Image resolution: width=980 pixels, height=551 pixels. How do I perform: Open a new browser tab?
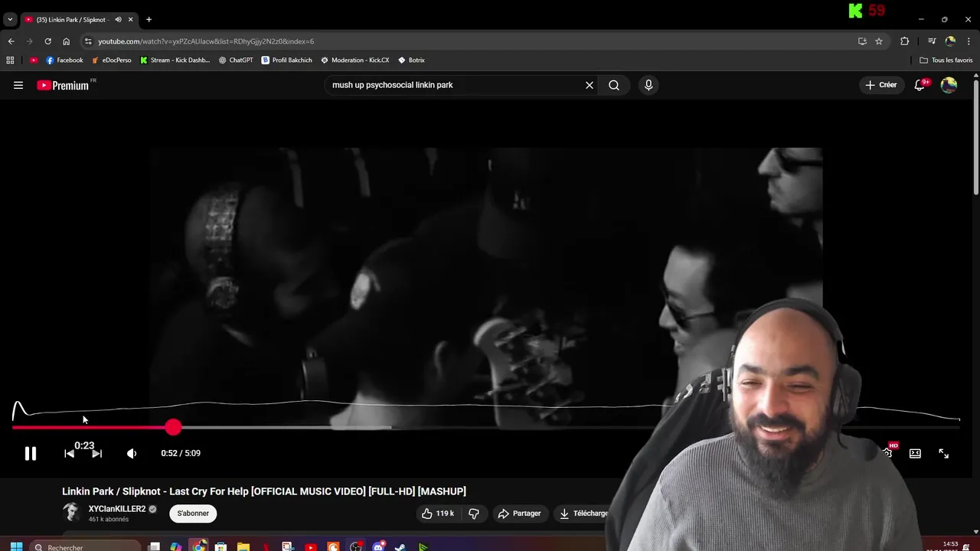pyautogui.click(x=149, y=19)
